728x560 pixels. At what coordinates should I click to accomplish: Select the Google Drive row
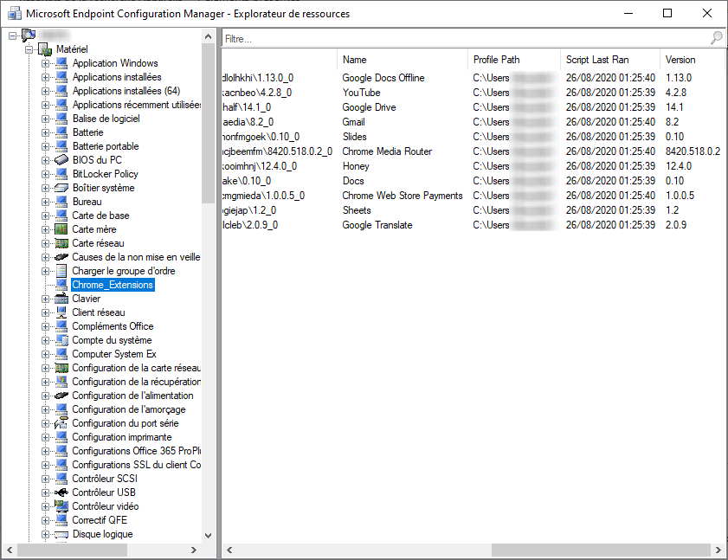[473, 107]
